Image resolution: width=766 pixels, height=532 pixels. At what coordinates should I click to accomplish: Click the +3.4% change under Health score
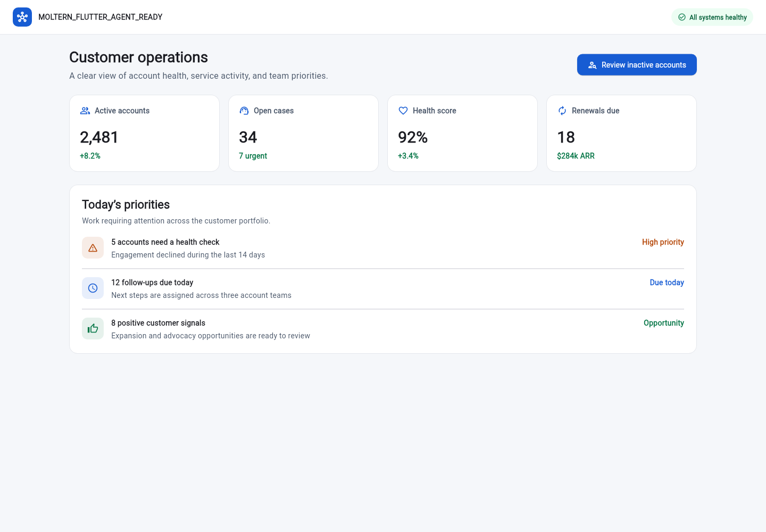408,156
